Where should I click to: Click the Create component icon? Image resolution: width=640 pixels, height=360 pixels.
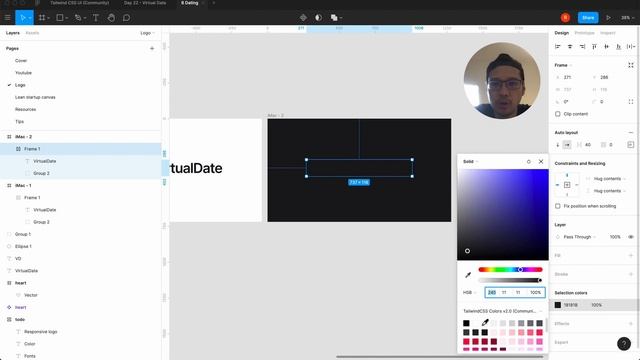[x=303, y=18]
